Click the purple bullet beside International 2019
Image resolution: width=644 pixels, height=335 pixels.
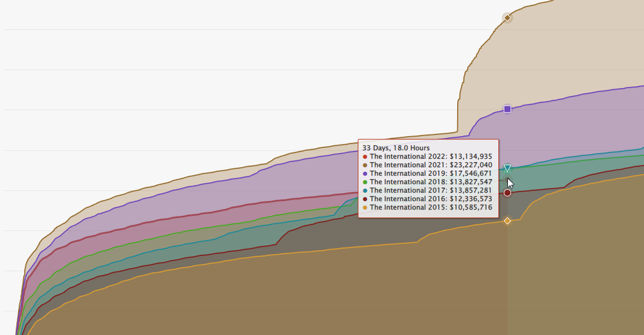pyautogui.click(x=365, y=174)
